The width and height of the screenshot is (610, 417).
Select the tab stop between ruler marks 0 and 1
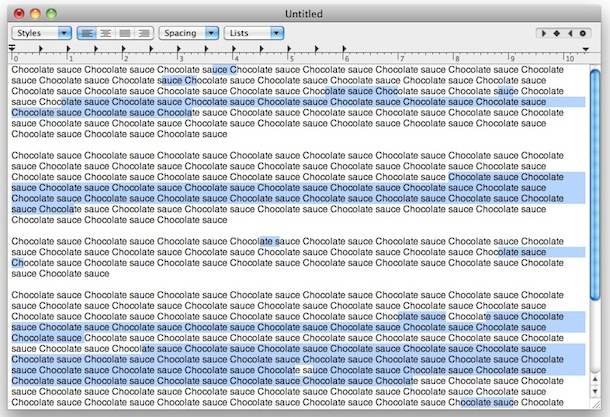pyautogui.click(x=41, y=49)
